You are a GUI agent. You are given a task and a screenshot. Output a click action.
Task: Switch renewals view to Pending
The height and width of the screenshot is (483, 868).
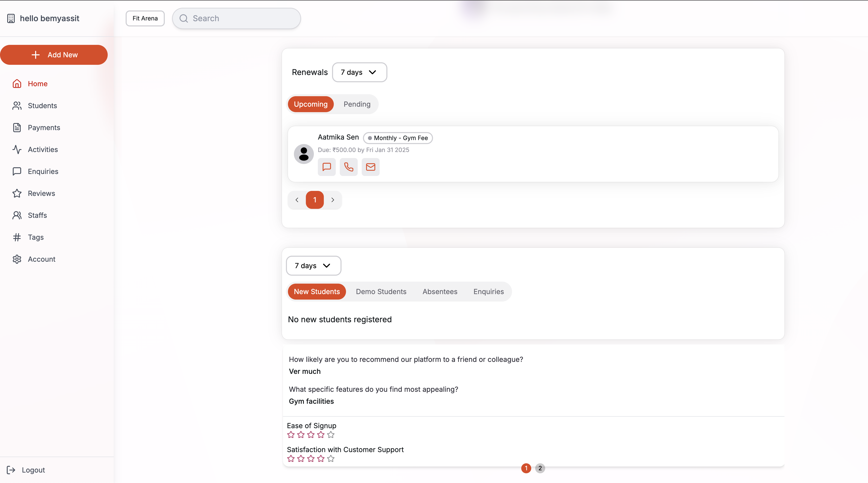tap(356, 104)
